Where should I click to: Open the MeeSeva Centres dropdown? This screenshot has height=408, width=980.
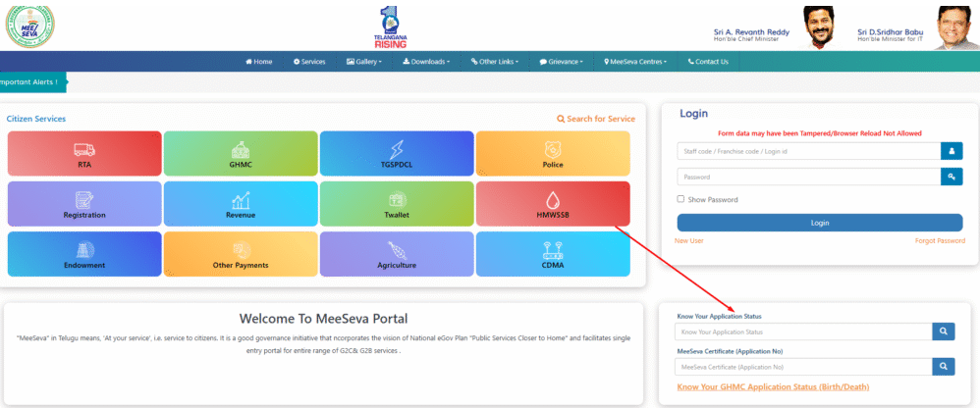click(636, 62)
